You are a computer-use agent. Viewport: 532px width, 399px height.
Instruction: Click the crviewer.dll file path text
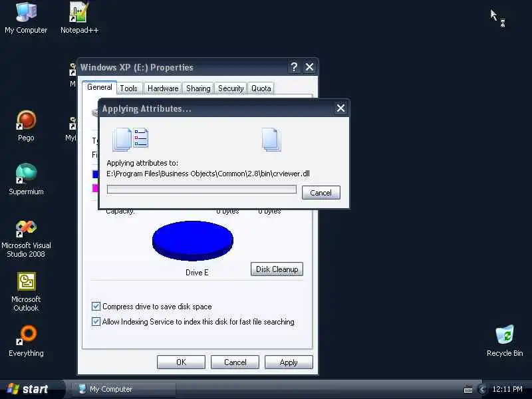click(208, 174)
